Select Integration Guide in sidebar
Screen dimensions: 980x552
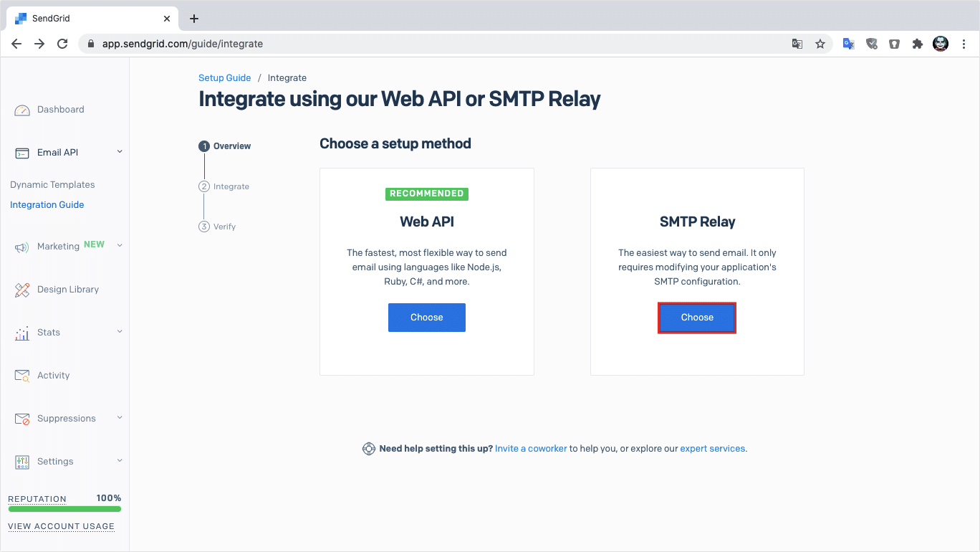[x=47, y=205]
